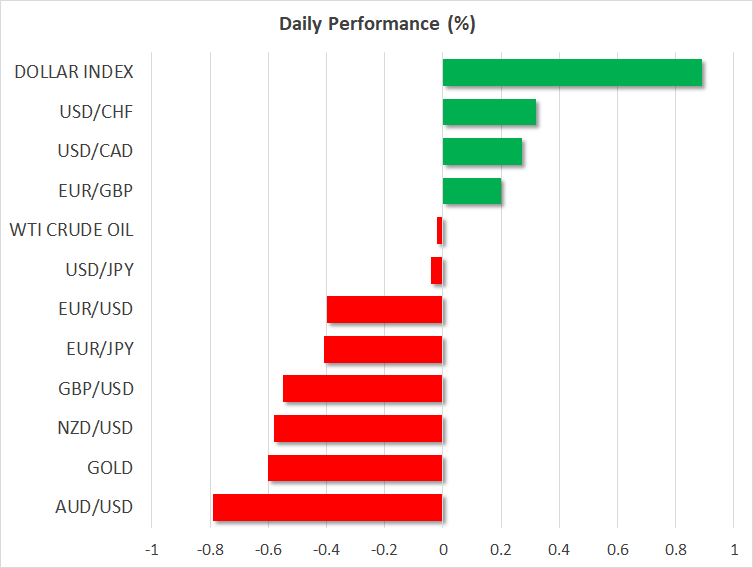Click the 0 tick on horizontal axis
The height and width of the screenshot is (568, 753).
[x=443, y=550]
